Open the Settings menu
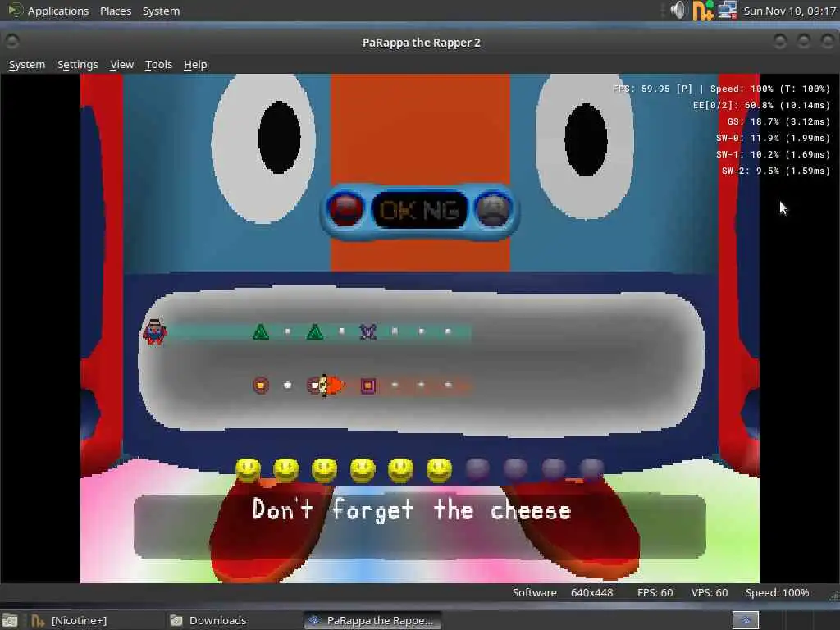840x630 pixels. click(78, 64)
